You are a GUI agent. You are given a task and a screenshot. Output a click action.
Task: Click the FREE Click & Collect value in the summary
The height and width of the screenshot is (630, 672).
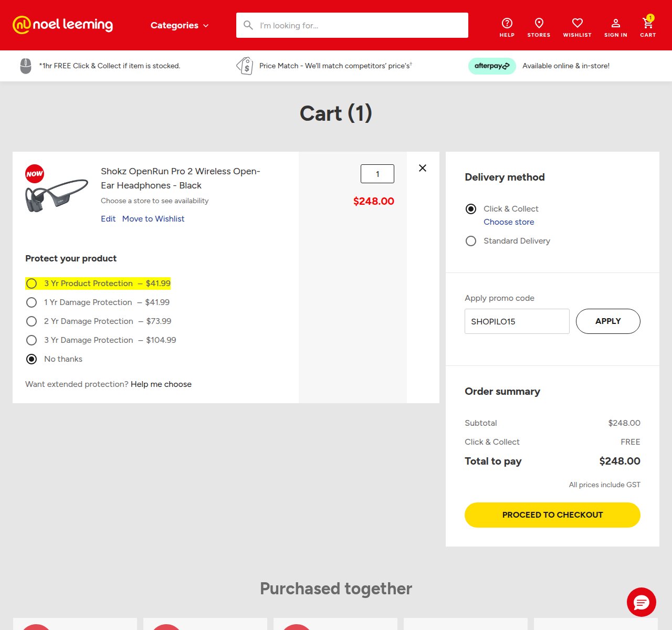tap(631, 442)
